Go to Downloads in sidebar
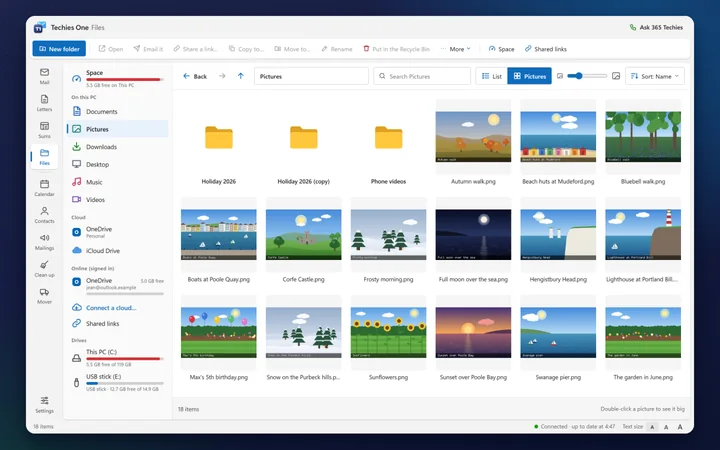Viewport: 720px width, 450px height. pos(118,147)
